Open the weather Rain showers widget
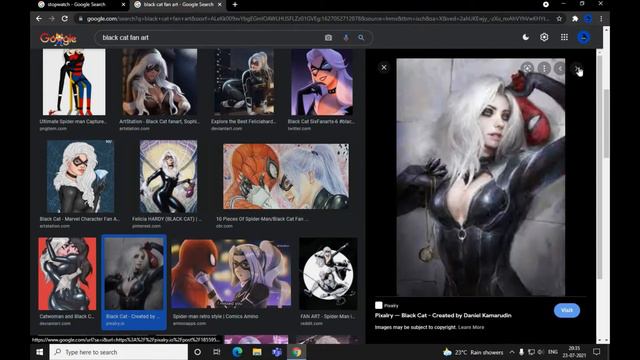Viewport: 640px width, 360px height. (x=473, y=352)
